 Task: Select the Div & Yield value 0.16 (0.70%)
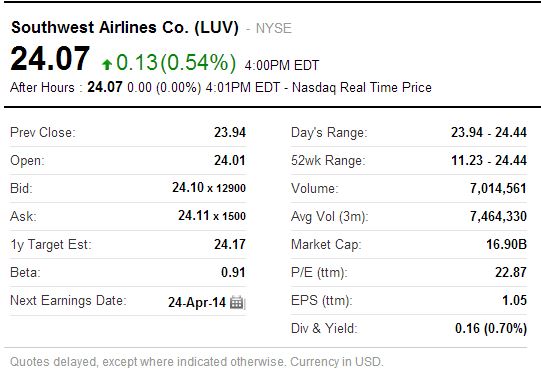[491, 328]
